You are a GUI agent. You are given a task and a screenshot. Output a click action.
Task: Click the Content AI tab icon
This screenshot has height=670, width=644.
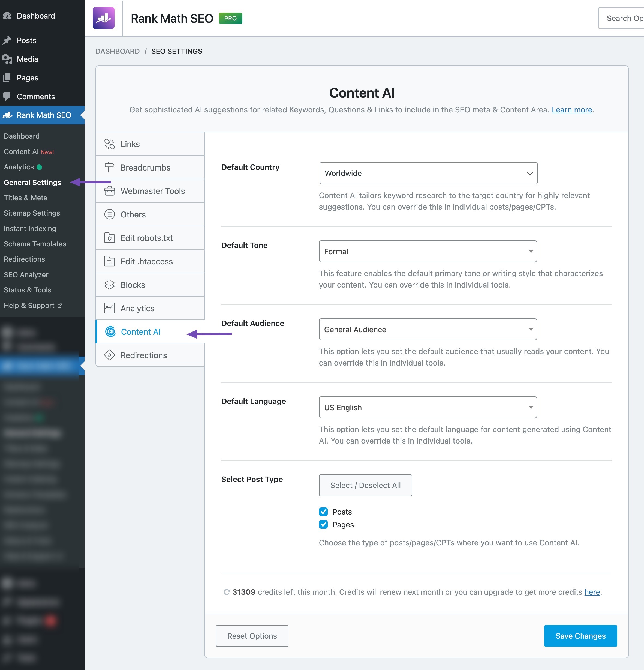tap(110, 331)
